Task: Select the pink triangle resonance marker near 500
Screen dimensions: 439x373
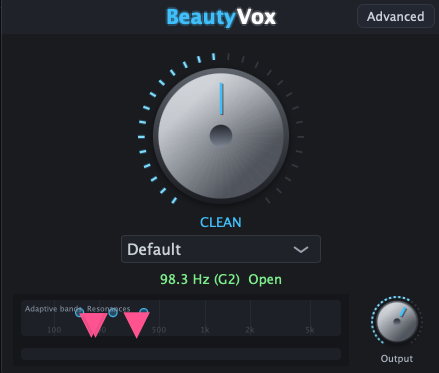Action: pos(137,325)
